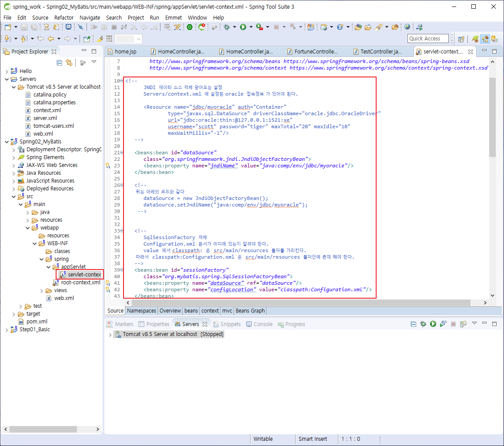
Task: Expand the java folder under main
Action: point(28,212)
